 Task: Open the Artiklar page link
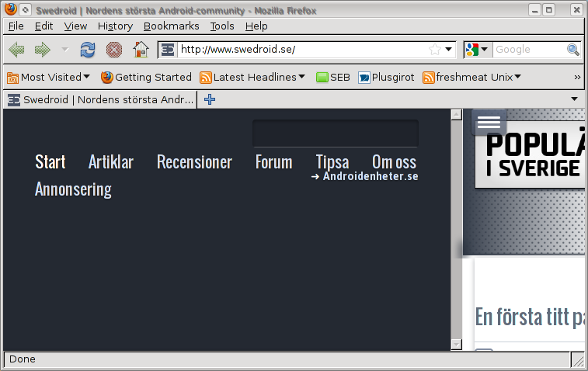point(111,162)
